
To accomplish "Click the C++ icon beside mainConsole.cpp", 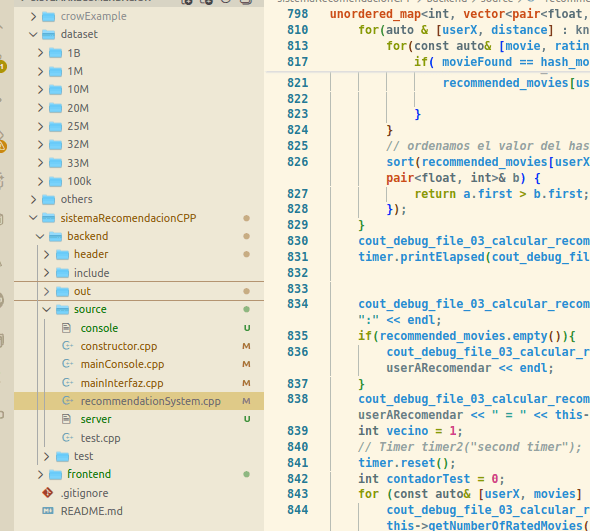I will coord(67,364).
